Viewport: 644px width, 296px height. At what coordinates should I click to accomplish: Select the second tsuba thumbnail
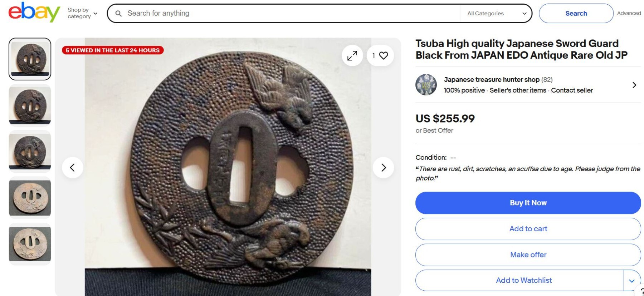[x=30, y=105]
